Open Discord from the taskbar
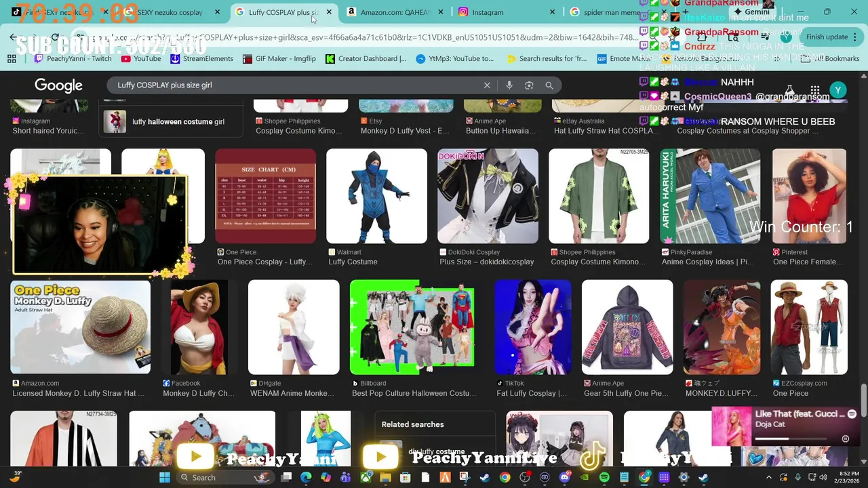Viewport: 868px width, 488px height. click(x=564, y=477)
